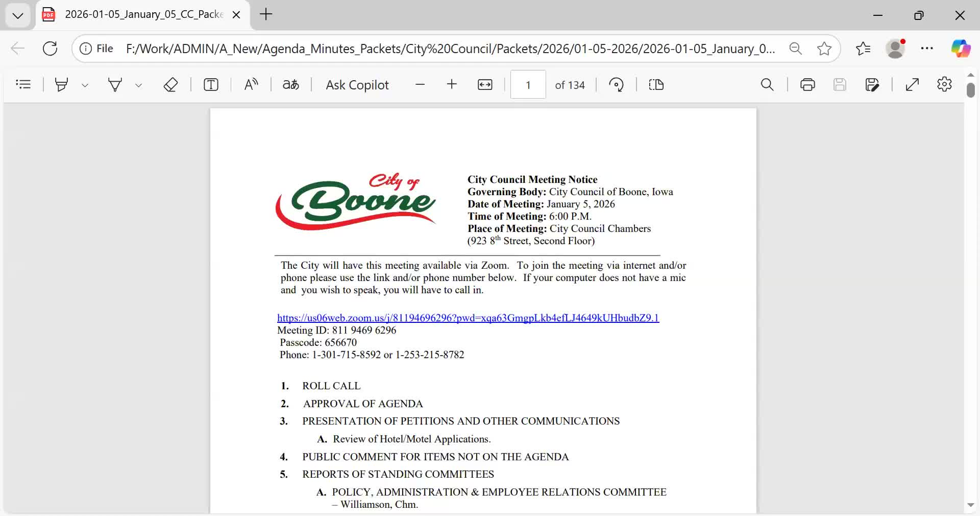Toggle fit to width view
Image resolution: width=980 pixels, height=516 pixels.
(485, 84)
